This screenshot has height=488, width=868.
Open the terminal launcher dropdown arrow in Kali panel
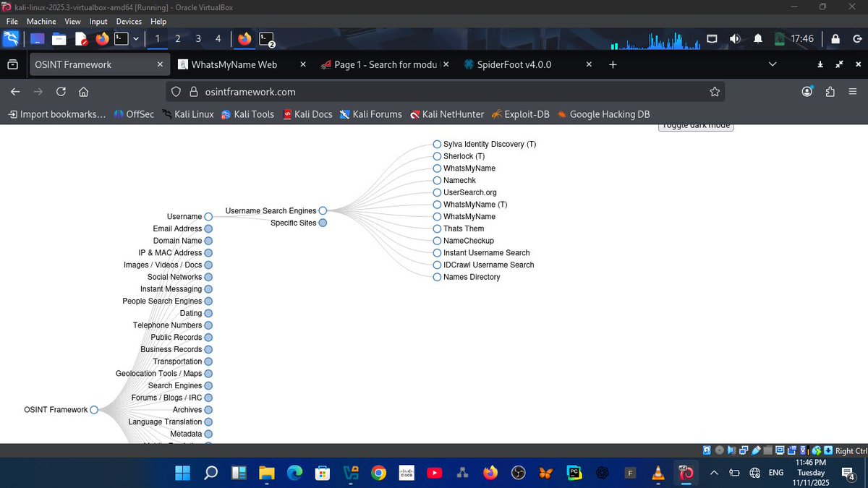(x=135, y=38)
